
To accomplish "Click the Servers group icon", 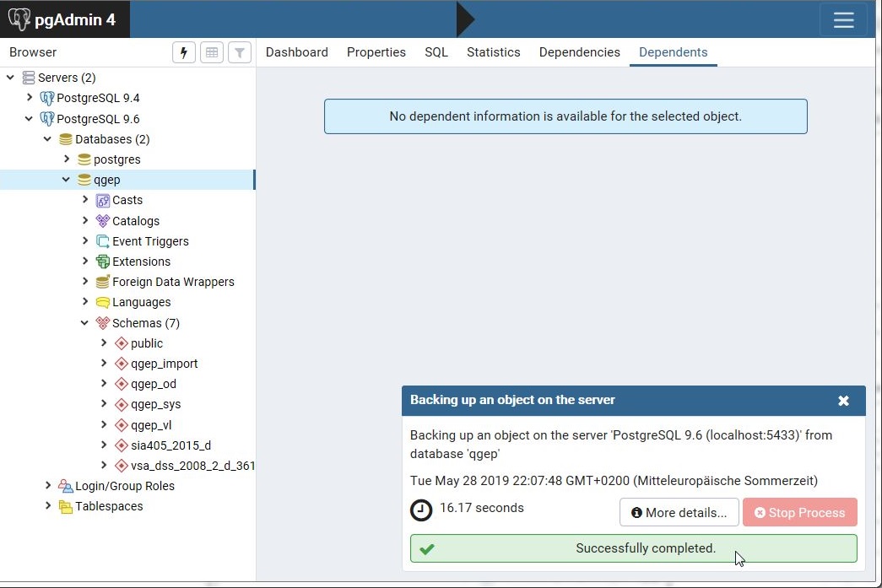I will tap(28, 78).
